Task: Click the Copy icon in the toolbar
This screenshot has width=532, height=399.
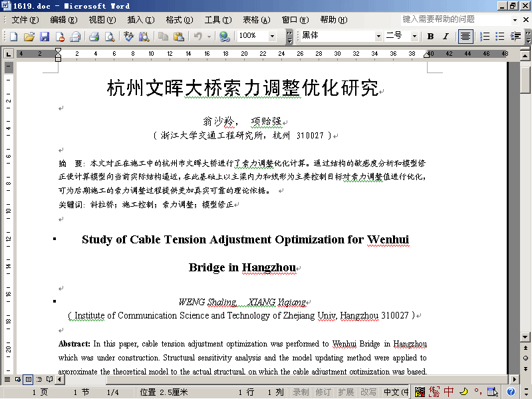Action: point(163,36)
